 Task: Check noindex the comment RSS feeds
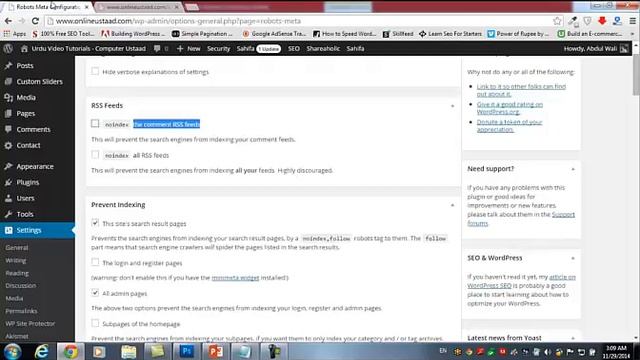pos(95,123)
